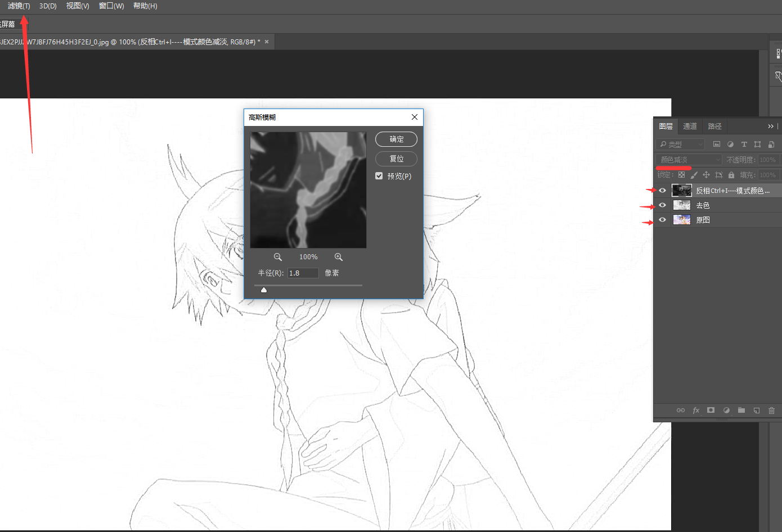The image size is (782, 532).
Task: Open the 类型 layer filter dropdown
Action: 680,145
